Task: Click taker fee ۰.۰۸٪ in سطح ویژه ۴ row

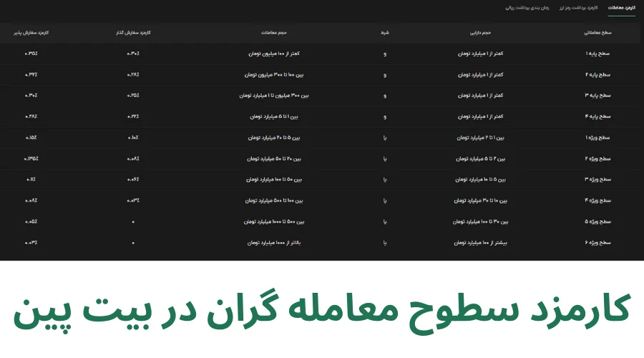Action: [x=31, y=200]
